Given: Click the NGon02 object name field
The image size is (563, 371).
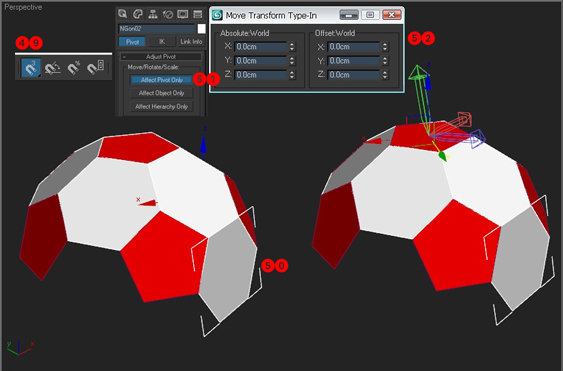Looking at the screenshot, I should (x=156, y=29).
